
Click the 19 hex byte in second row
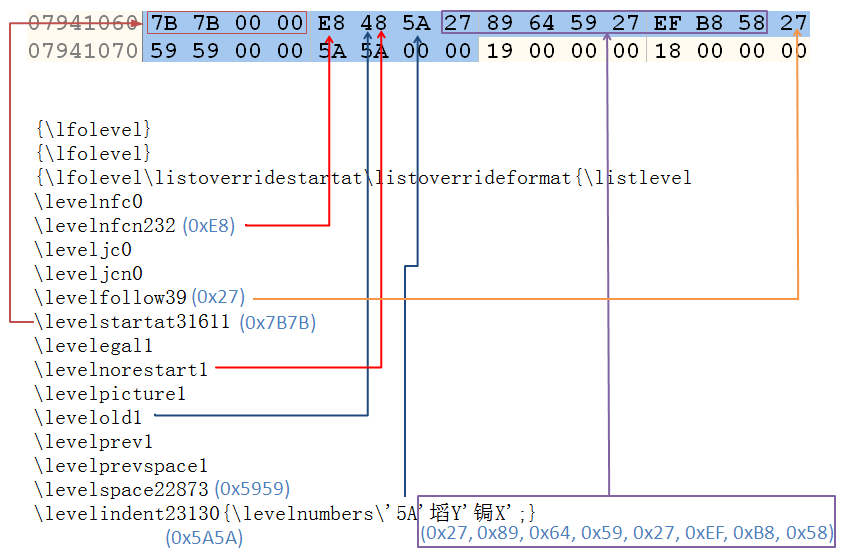point(500,50)
